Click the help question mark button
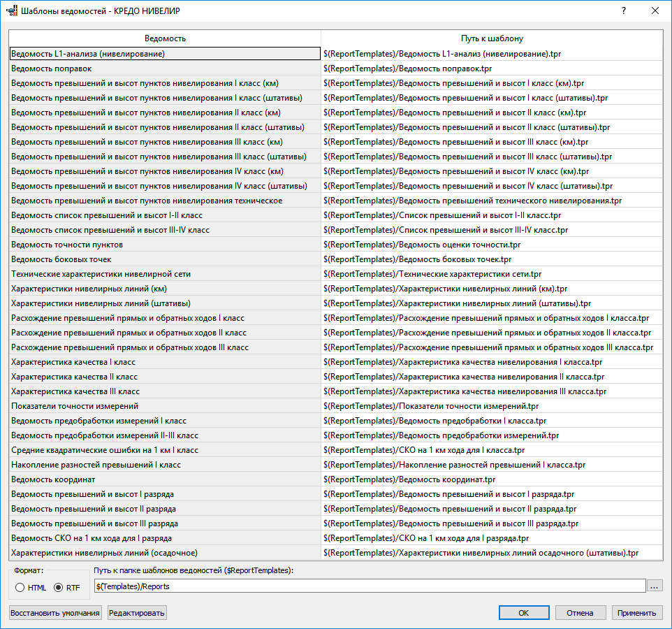Screen dimensions: 672x629 pyautogui.click(x=624, y=10)
